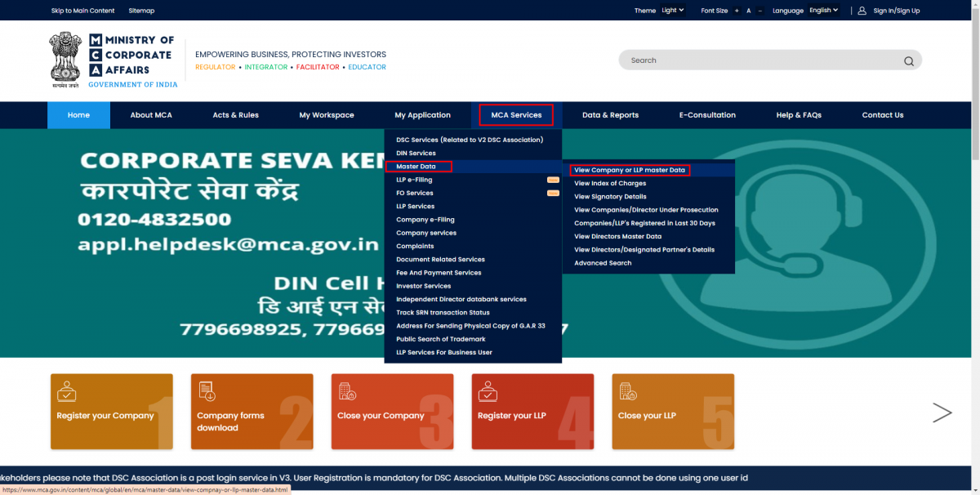Expand the LLP e-Filing submenu arrow
The width and height of the screenshot is (980, 495).
pos(553,179)
